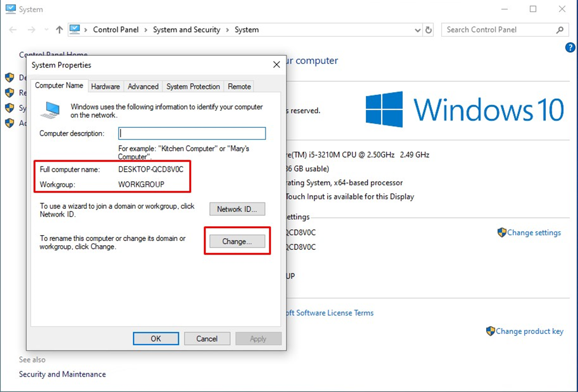
Task: Click the computer icon in address bar
Action: point(75,30)
